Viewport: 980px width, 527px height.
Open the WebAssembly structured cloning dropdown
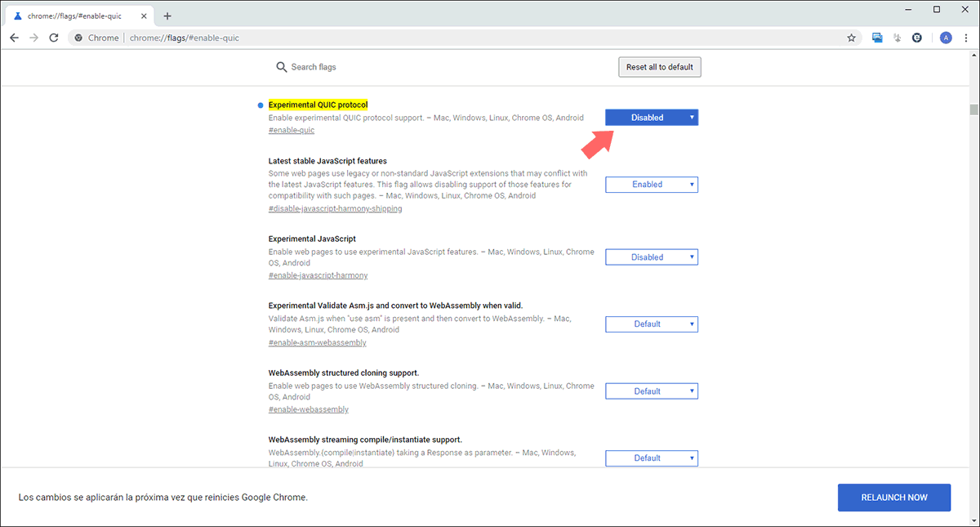pos(651,391)
